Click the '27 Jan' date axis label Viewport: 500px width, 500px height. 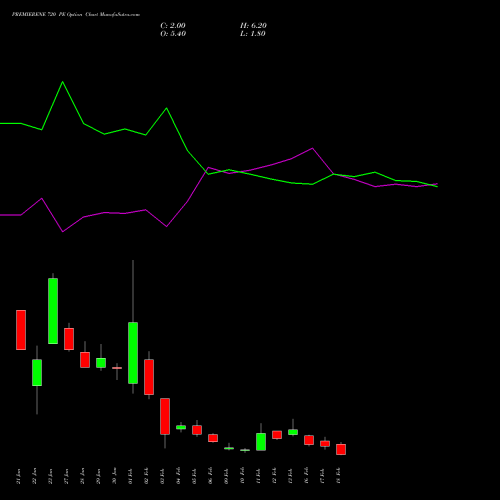coord(67,476)
